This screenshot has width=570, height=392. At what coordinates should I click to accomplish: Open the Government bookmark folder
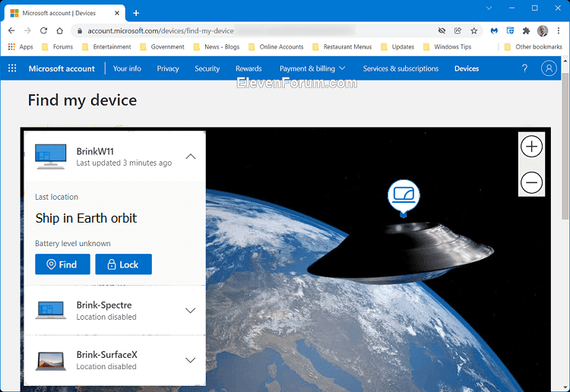click(162, 47)
